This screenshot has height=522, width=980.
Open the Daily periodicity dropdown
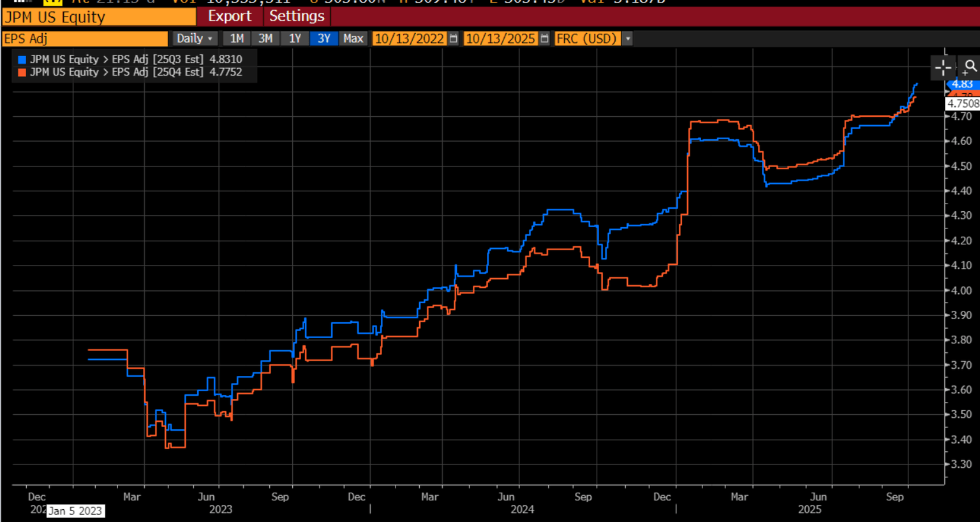[x=195, y=39]
